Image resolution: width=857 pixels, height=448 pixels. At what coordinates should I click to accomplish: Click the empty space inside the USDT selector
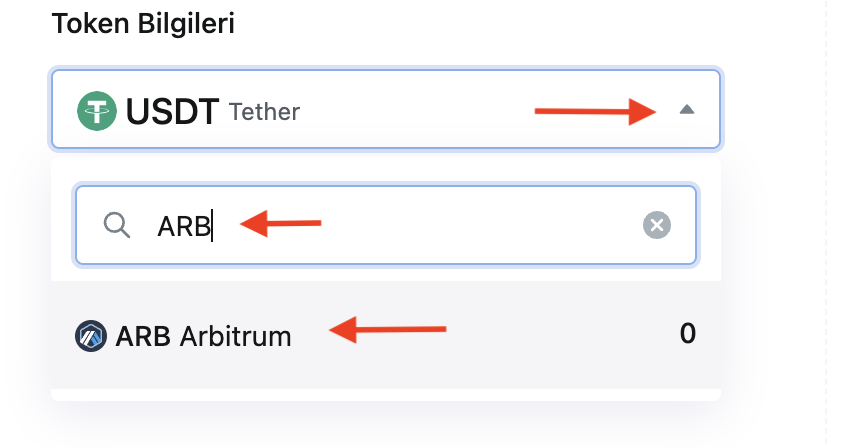tap(415, 111)
